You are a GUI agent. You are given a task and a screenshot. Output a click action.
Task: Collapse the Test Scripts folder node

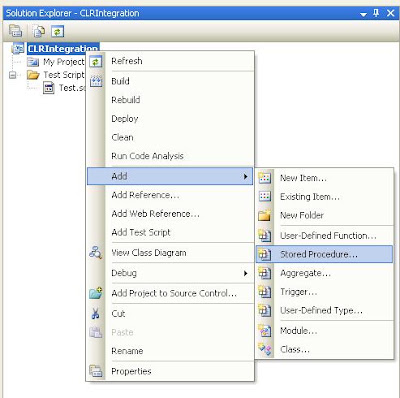tap(12, 75)
